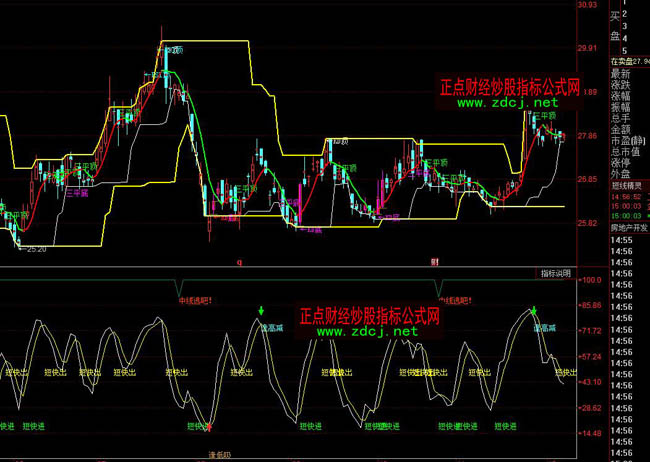
Task: Click the www.zdcj.net link in the upper chart
Action: point(508,103)
